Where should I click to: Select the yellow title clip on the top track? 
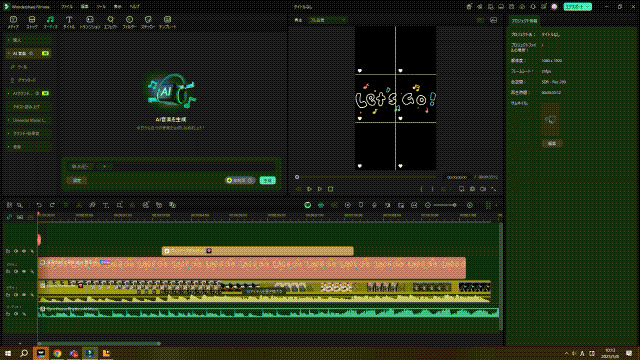258,251
